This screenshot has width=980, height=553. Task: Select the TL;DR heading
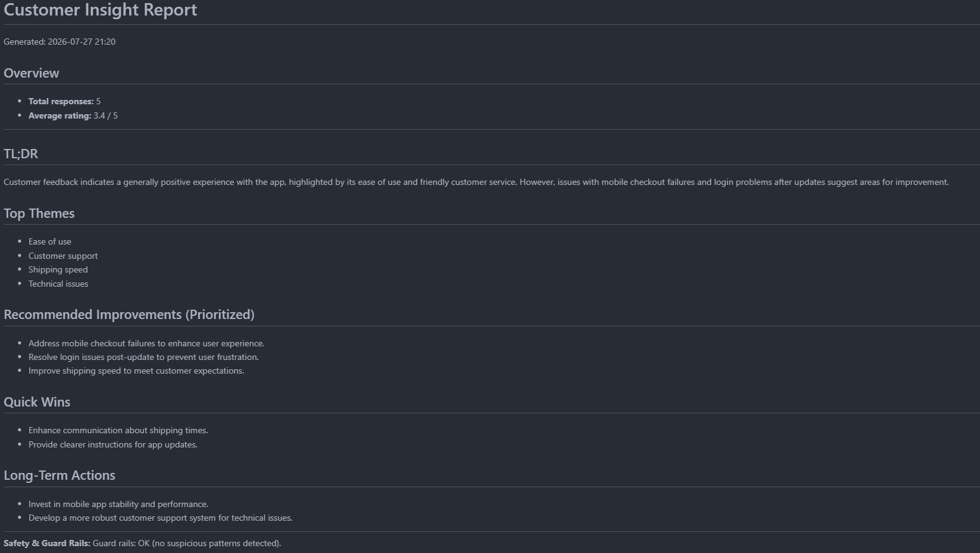[20, 154]
